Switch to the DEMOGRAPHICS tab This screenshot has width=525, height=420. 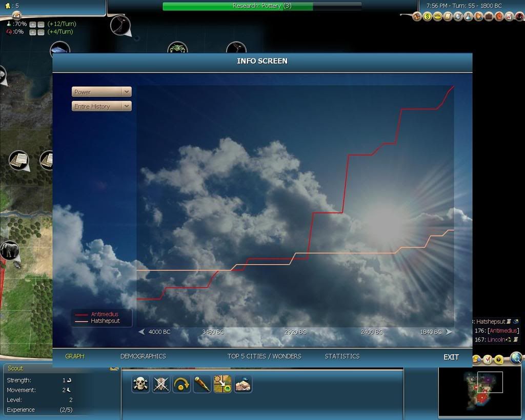(x=143, y=356)
